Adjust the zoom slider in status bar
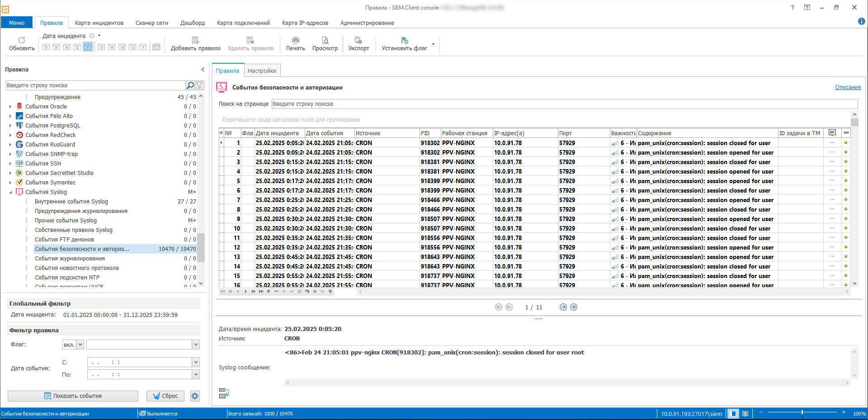 [802, 412]
